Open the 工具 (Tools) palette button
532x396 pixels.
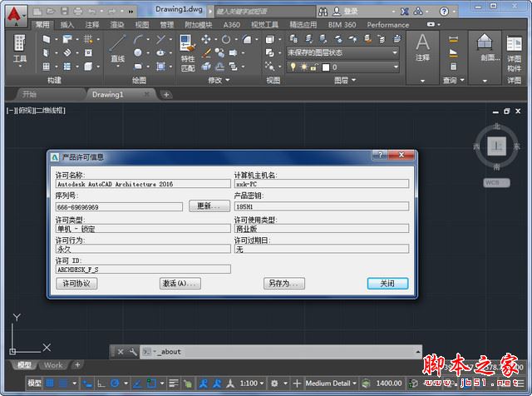(20, 50)
